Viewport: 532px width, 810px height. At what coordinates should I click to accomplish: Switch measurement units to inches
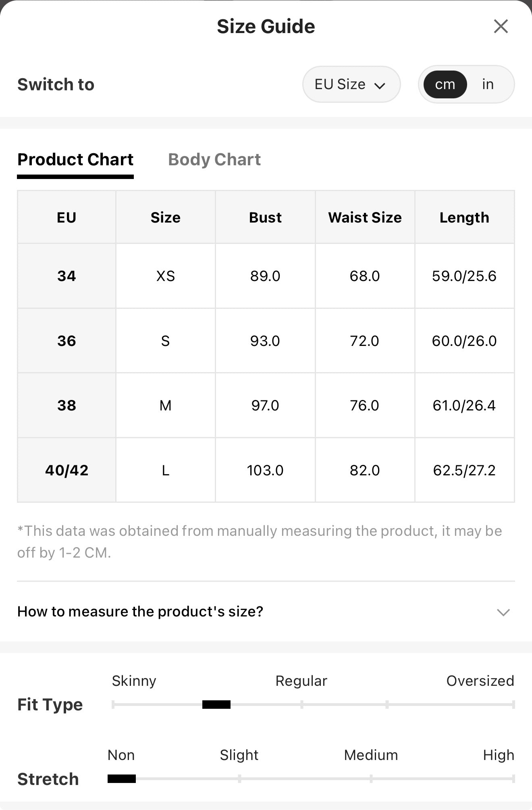pos(488,84)
